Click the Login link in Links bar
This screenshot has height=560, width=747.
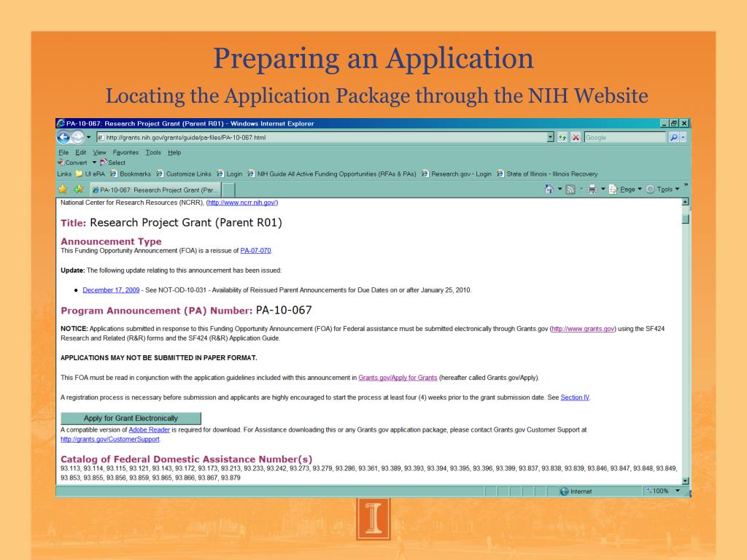tap(229, 174)
